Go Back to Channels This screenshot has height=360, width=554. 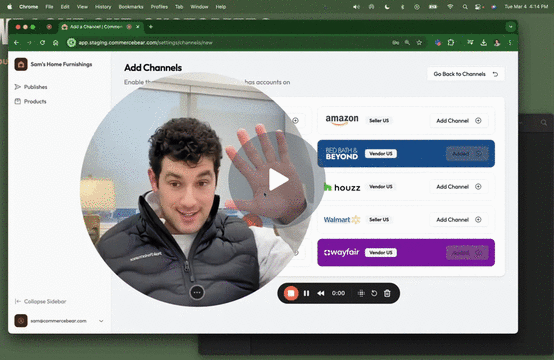coord(465,74)
